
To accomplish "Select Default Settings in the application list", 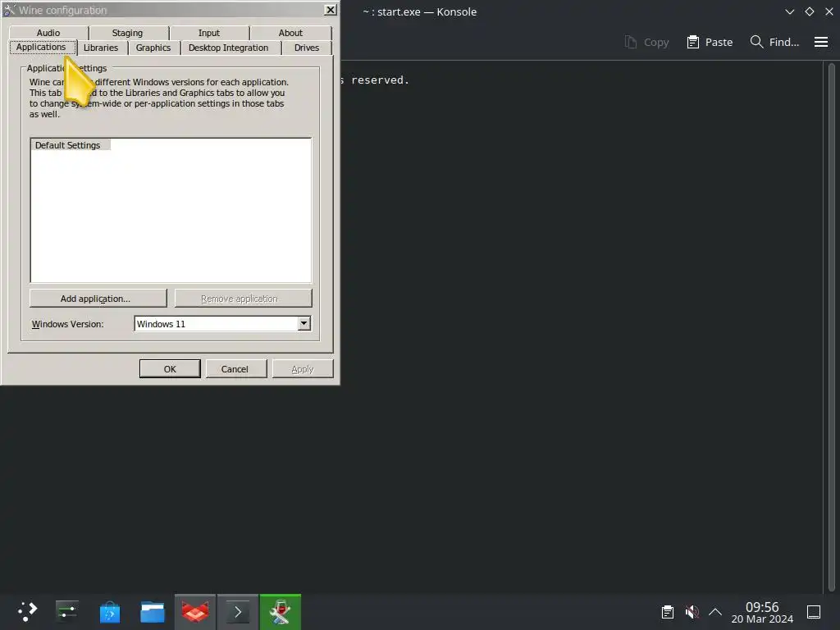I will 68,145.
